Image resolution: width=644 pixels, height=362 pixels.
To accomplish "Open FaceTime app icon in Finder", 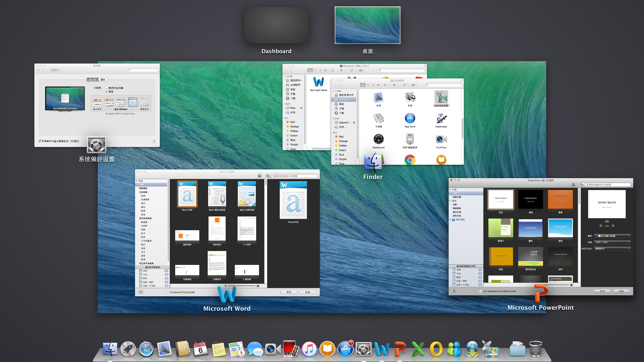I will (441, 139).
